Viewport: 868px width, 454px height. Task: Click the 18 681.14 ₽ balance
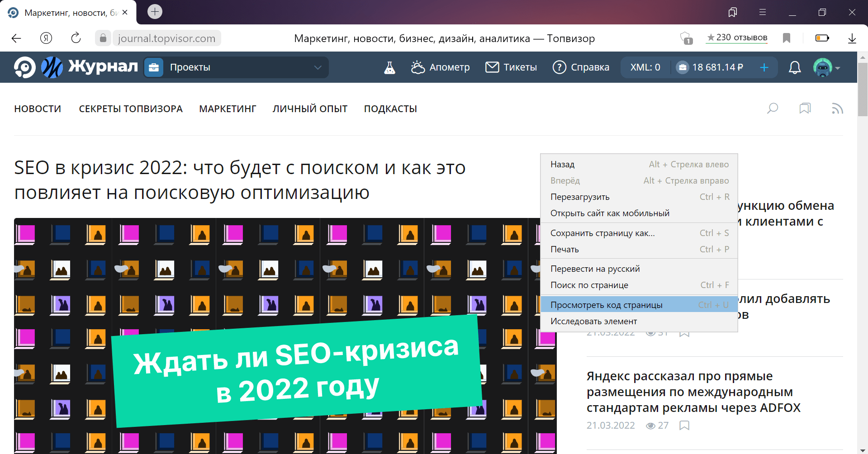(710, 67)
